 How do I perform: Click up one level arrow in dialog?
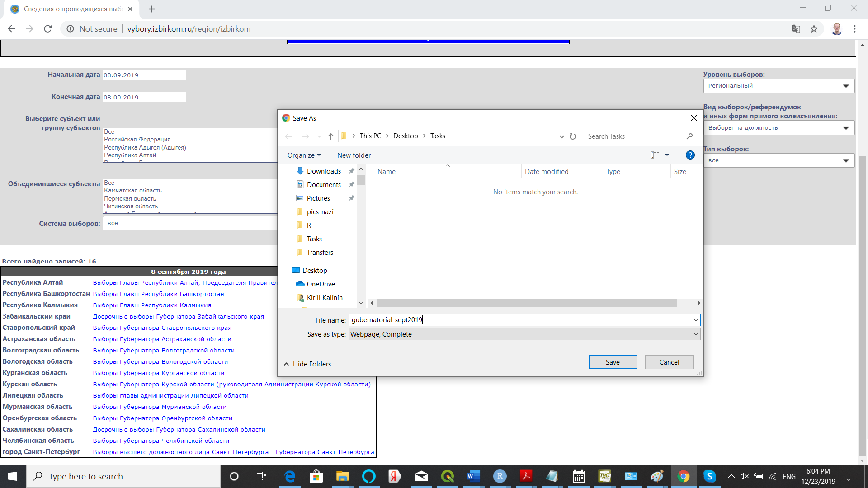330,136
